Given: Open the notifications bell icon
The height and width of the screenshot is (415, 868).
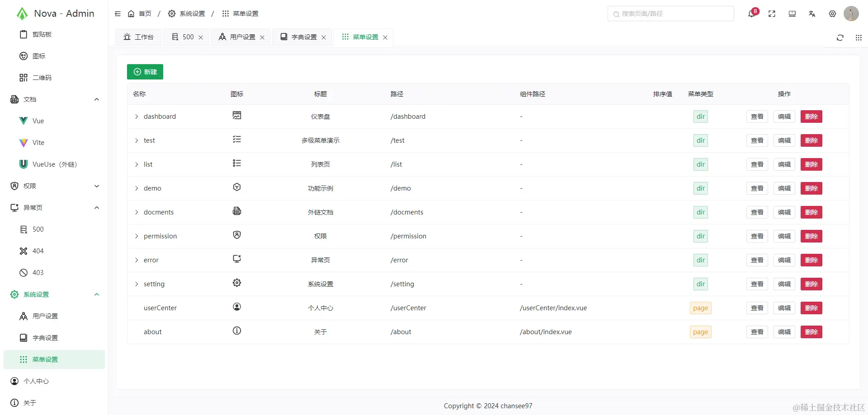Looking at the screenshot, I should tap(751, 14).
